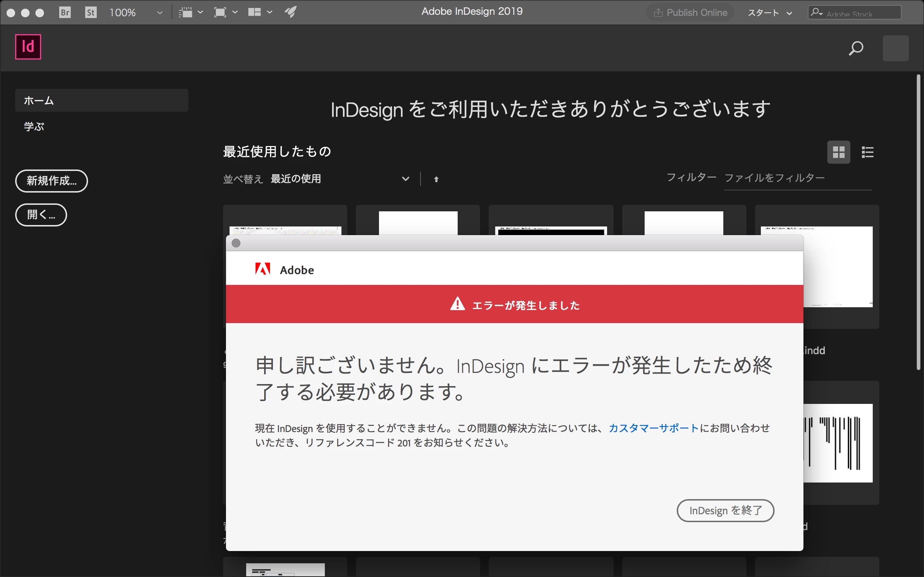Open Adobe Bridge via Br icon
Image resolution: width=924 pixels, height=577 pixels.
65,13
